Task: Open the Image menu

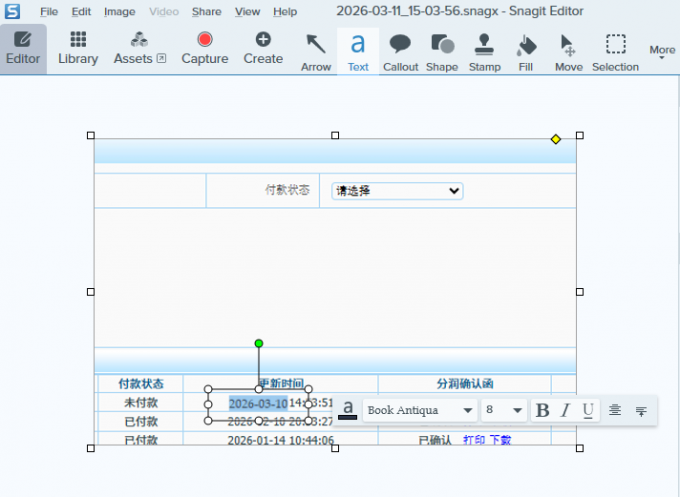Action: tap(120, 12)
